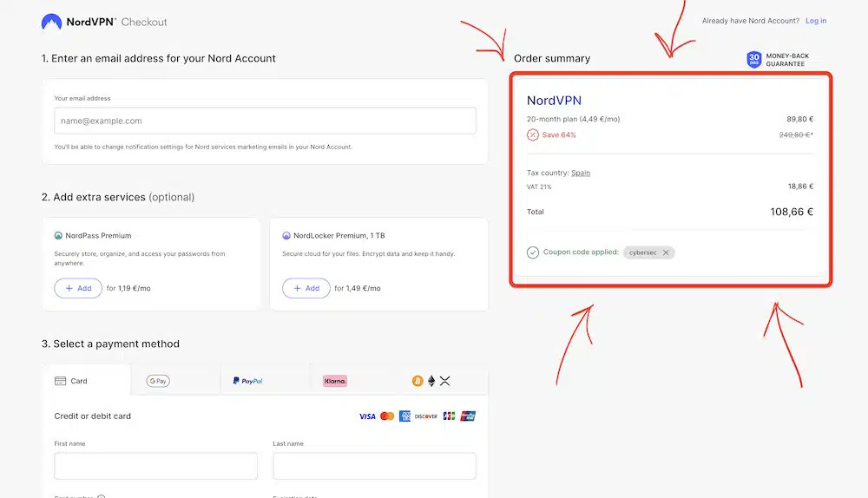Click the Mastercard logo
868x498 pixels.
point(387,416)
